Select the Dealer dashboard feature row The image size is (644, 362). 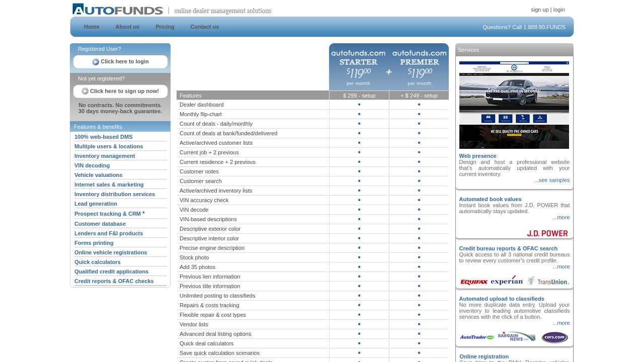tap(312, 105)
